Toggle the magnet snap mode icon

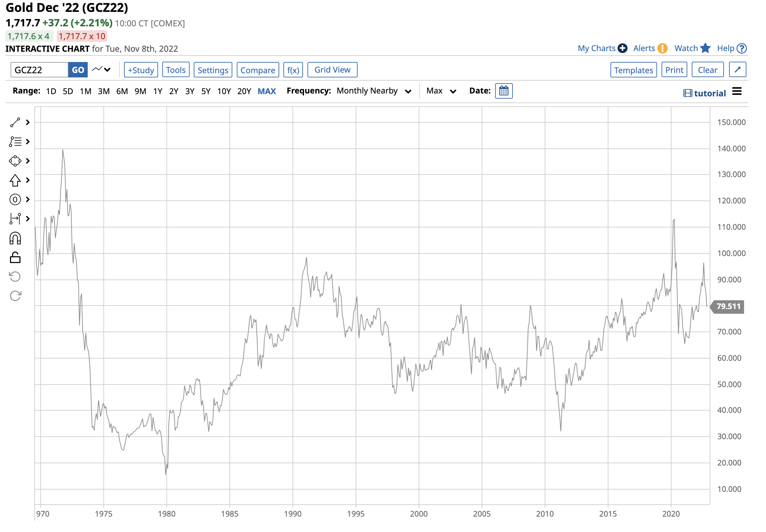click(15, 239)
